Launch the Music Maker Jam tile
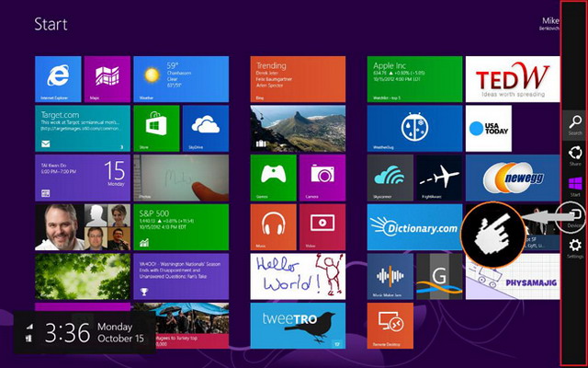 click(390, 276)
